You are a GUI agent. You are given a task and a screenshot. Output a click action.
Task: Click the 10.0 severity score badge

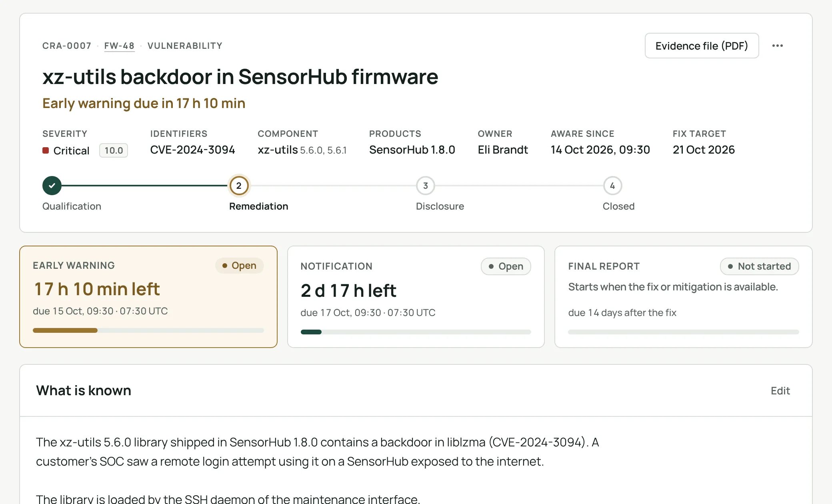click(x=114, y=150)
